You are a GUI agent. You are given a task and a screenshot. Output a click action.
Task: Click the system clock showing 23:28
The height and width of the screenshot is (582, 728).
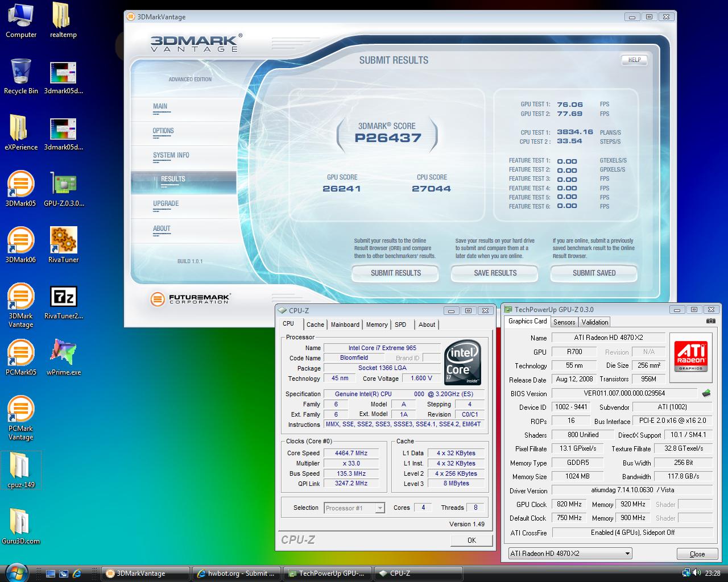point(713,573)
